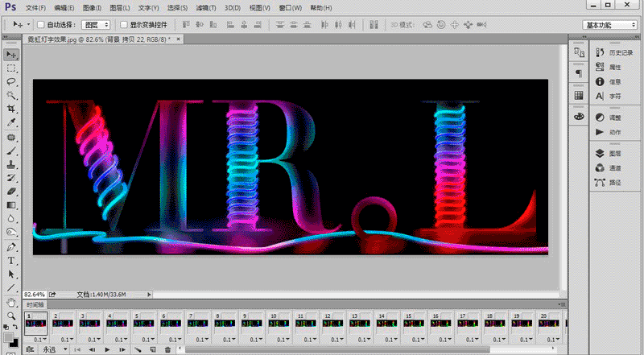Screen dimensions: 644x355
Task: Open the 历史记录 panel
Action: click(x=614, y=52)
